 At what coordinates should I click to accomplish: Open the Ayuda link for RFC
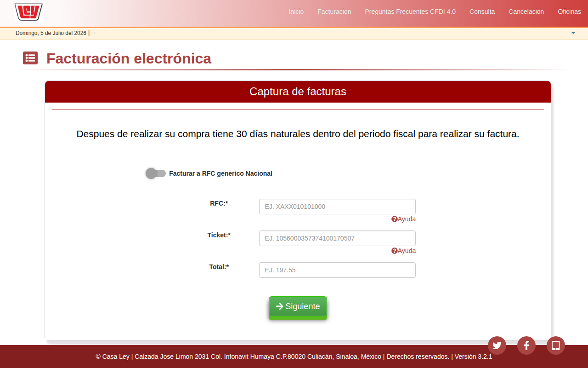coord(407,219)
